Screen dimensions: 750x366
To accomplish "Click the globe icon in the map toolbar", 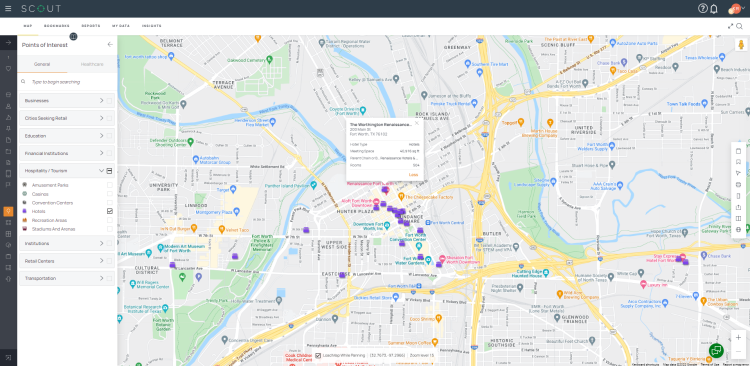I will [x=738, y=230].
